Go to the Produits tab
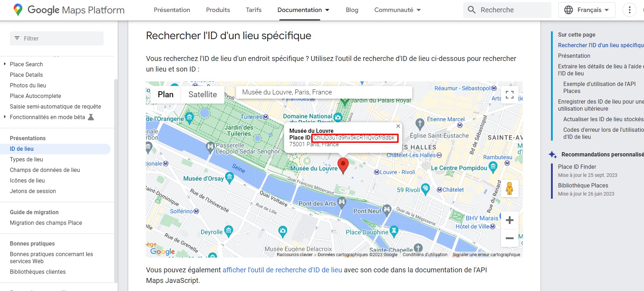 tap(218, 10)
